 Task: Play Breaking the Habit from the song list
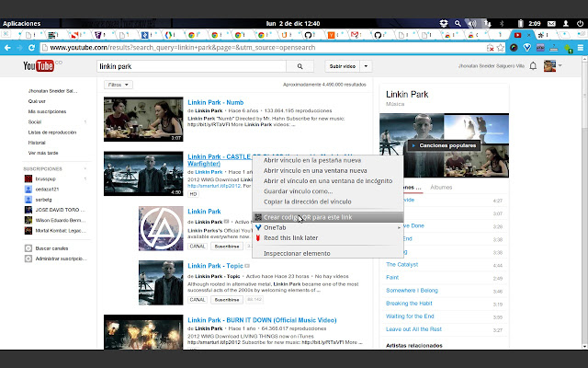coord(409,303)
